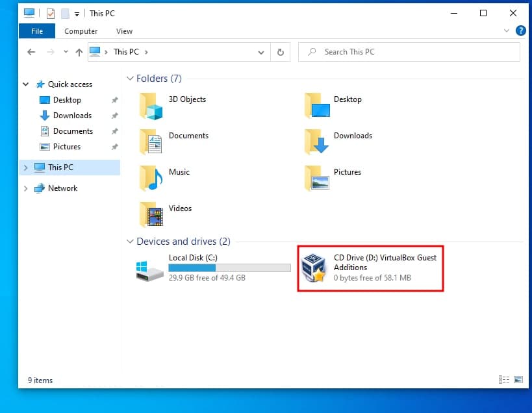Expand the This PC tree node

pyautogui.click(x=25, y=168)
